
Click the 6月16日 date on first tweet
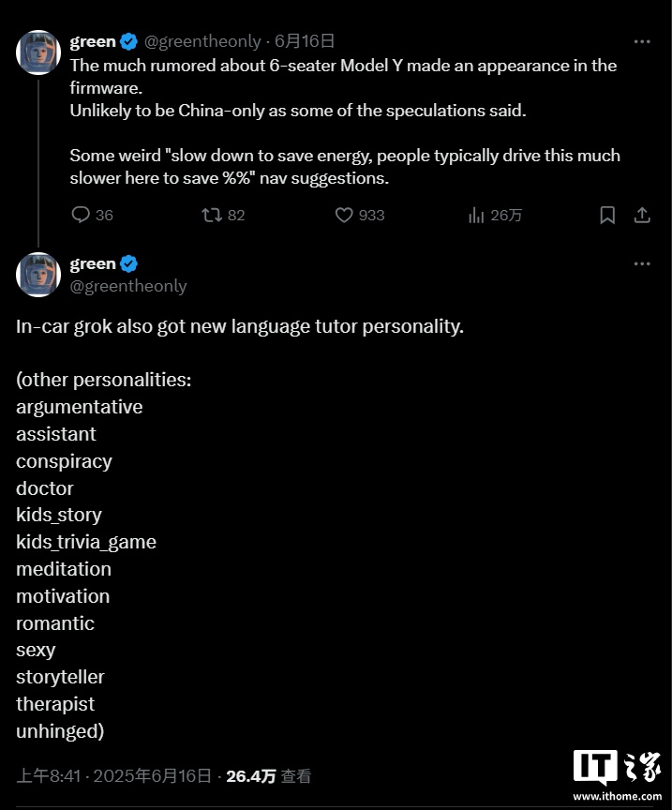click(x=305, y=41)
